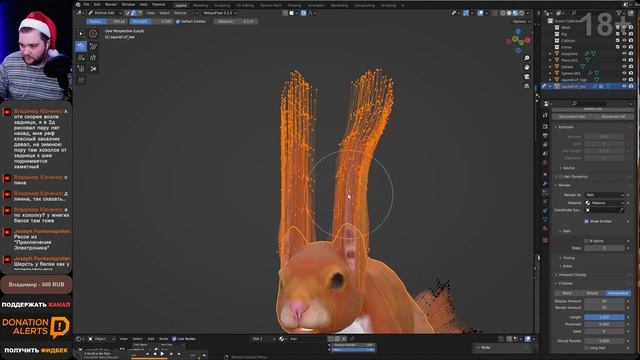
Task: Open the Texture properties checker icon
Action: point(545,240)
